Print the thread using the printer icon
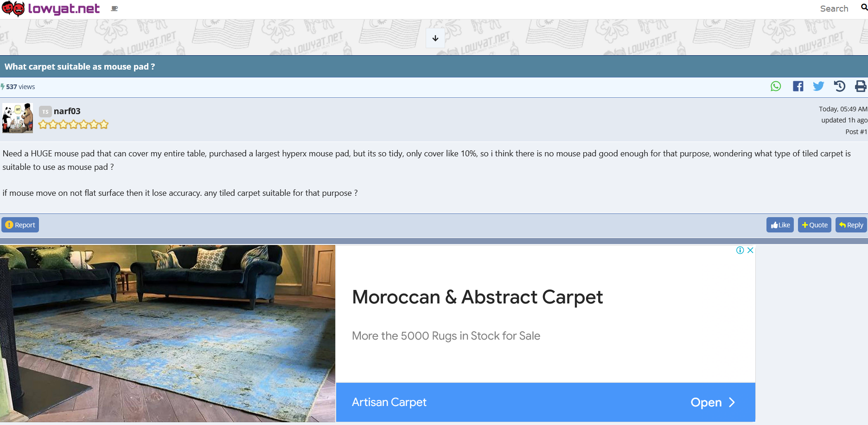The width and height of the screenshot is (868, 425). click(x=861, y=86)
